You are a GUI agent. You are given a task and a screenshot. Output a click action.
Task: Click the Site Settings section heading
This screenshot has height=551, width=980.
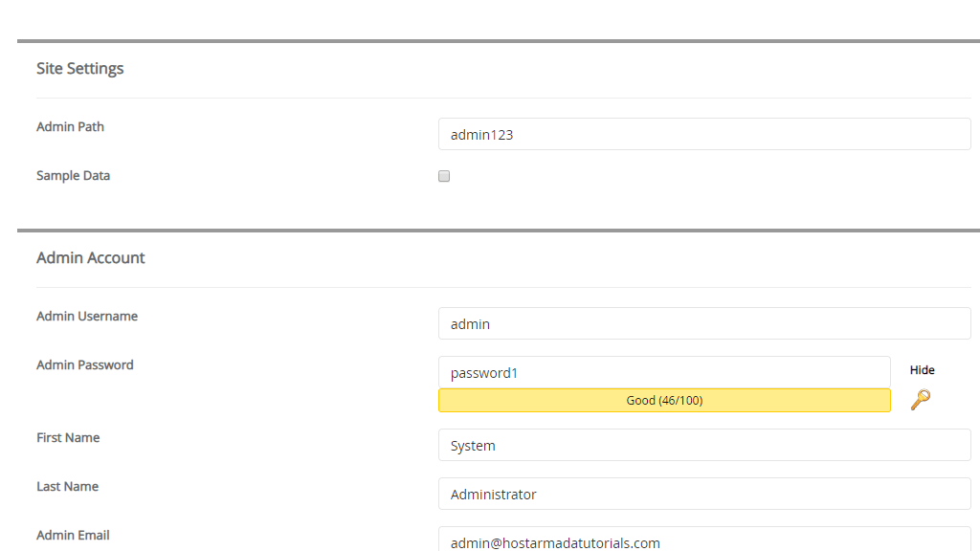79,69
